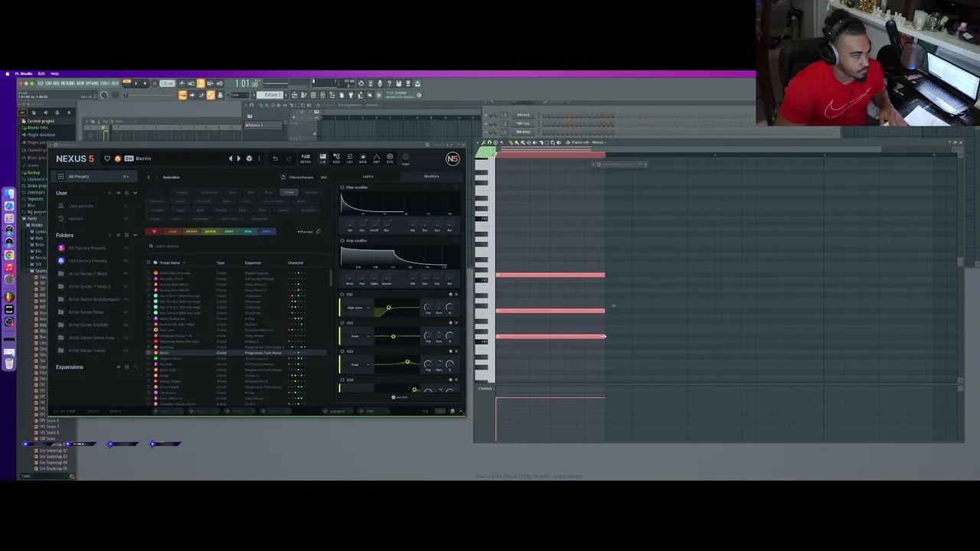The height and width of the screenshot is (551, 980).
Task: Open EQ3 settings gear icon
Action: (450, 351)
